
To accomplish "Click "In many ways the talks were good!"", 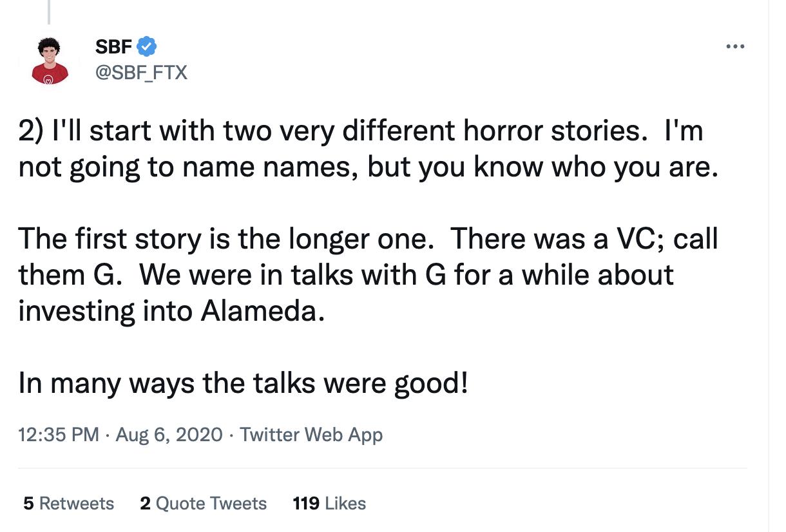I will [x=243, y=384].
